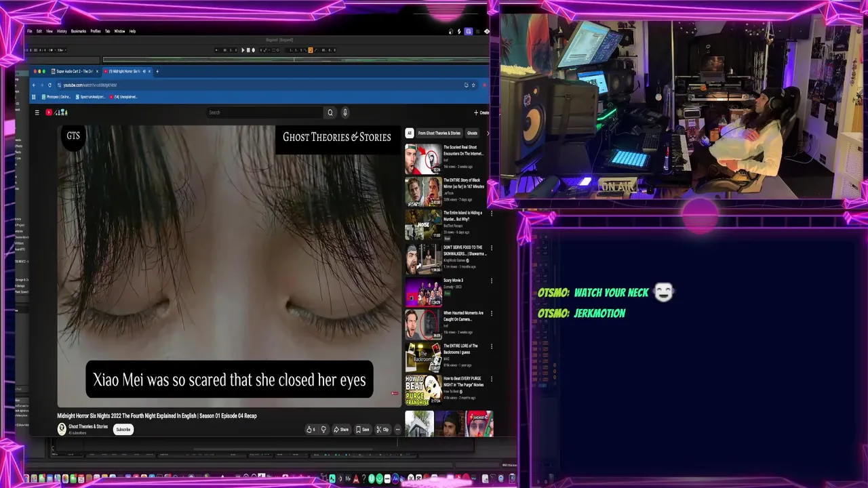Screen dimensions: 868x488
Task: Open the Scary Movie 3 thumbnail
Action: [x=423, y=293]
